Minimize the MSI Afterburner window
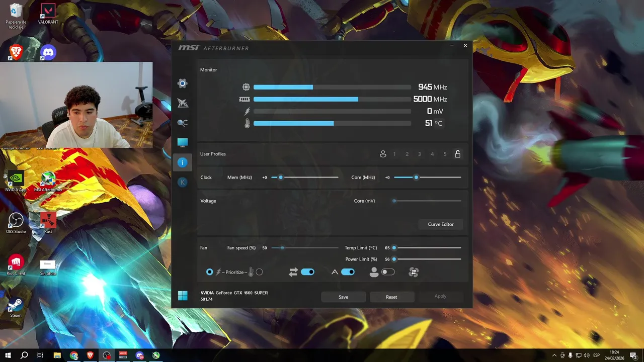 (x=452, y=45)
